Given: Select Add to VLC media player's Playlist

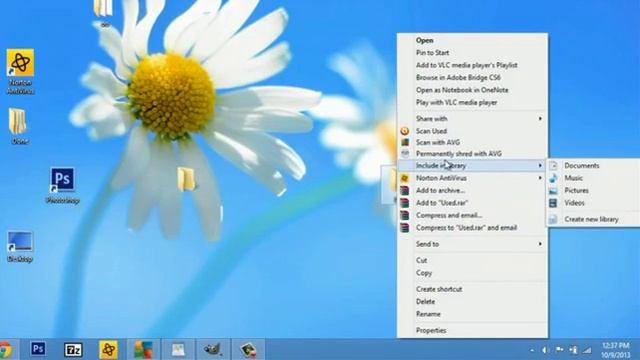Looking at the screenshot, I should coord(472,65).
